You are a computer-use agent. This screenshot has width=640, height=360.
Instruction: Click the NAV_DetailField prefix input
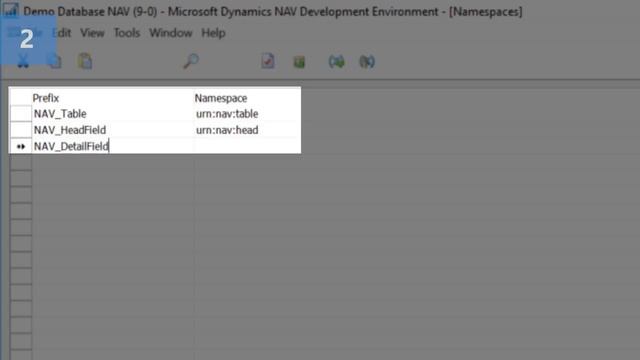[x=113, y=146]
